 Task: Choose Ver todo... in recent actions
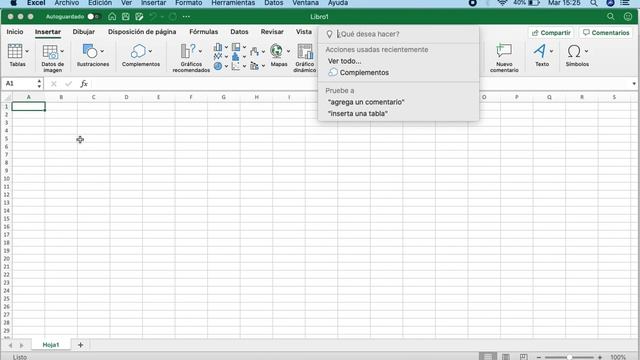pos(344,61)
